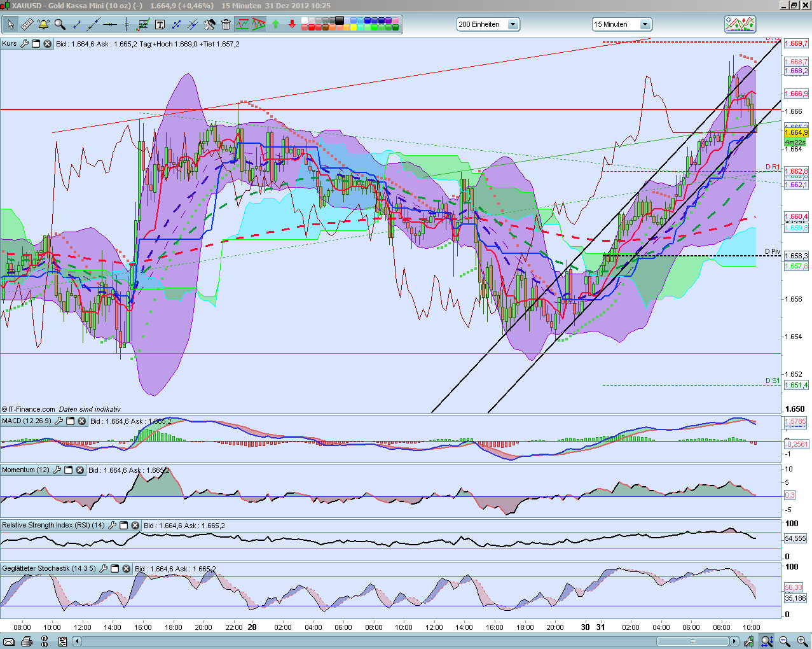
Task: Click the zoom out magnifier icon
Action: pos(785,641)
